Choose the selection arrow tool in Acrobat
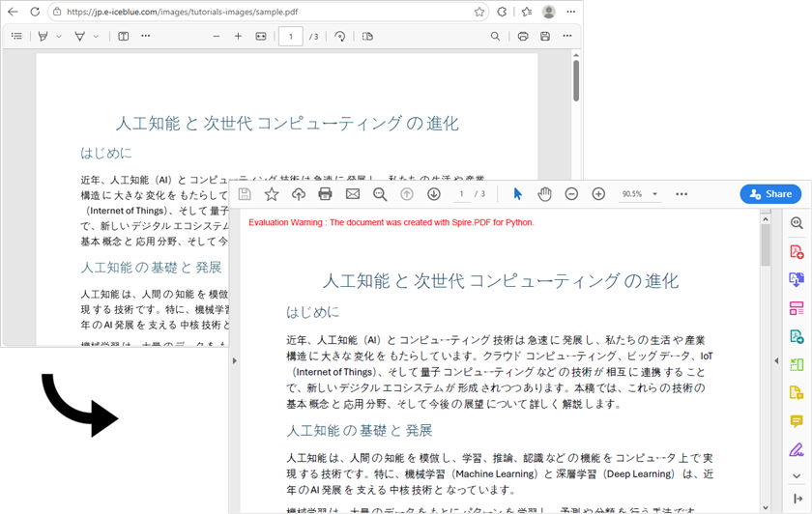This screenshot has width=812, height=514. click(517, 194)
